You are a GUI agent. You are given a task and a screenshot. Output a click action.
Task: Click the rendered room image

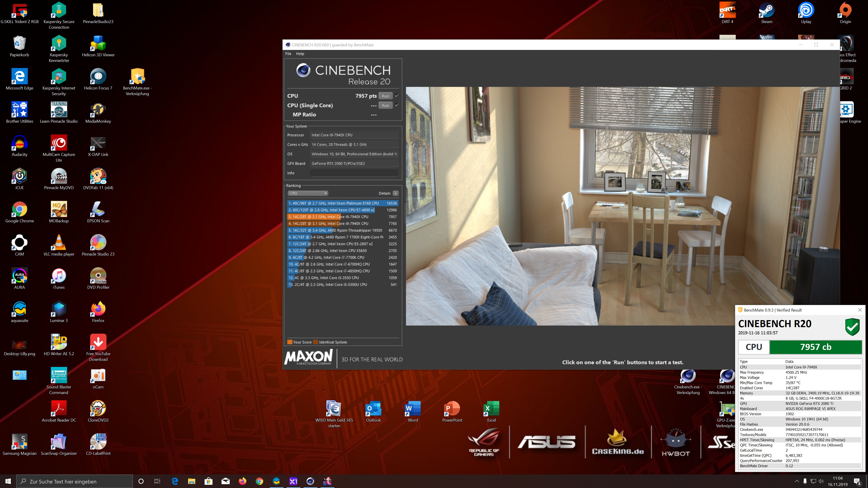click(x=623, y=206)
